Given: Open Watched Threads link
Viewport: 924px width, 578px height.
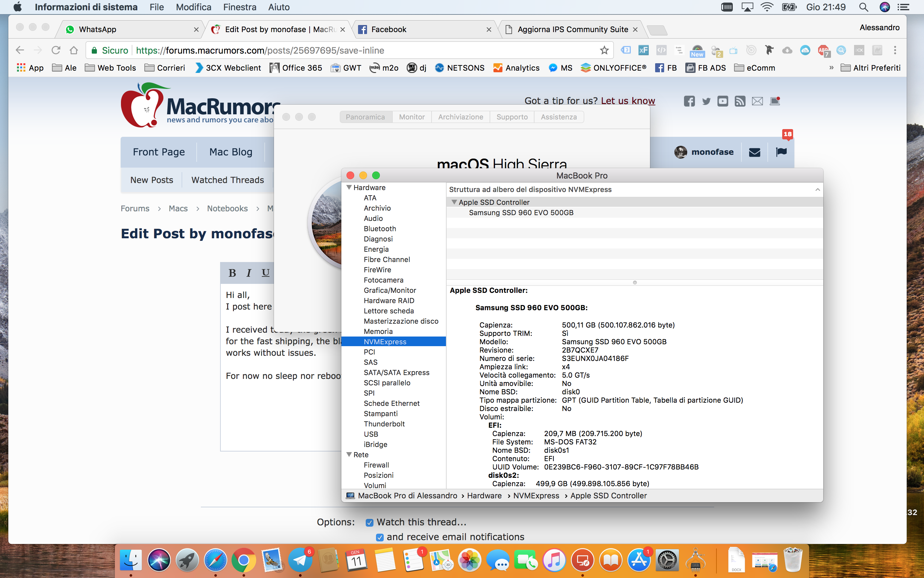Looking at the screenshot, I should [x=227, y=180].
